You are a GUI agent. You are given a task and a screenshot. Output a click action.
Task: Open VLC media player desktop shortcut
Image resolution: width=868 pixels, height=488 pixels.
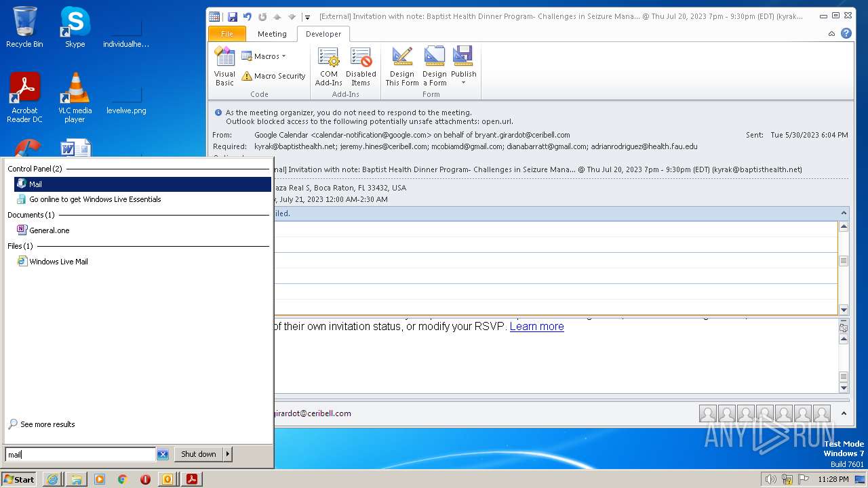(75, 98)
